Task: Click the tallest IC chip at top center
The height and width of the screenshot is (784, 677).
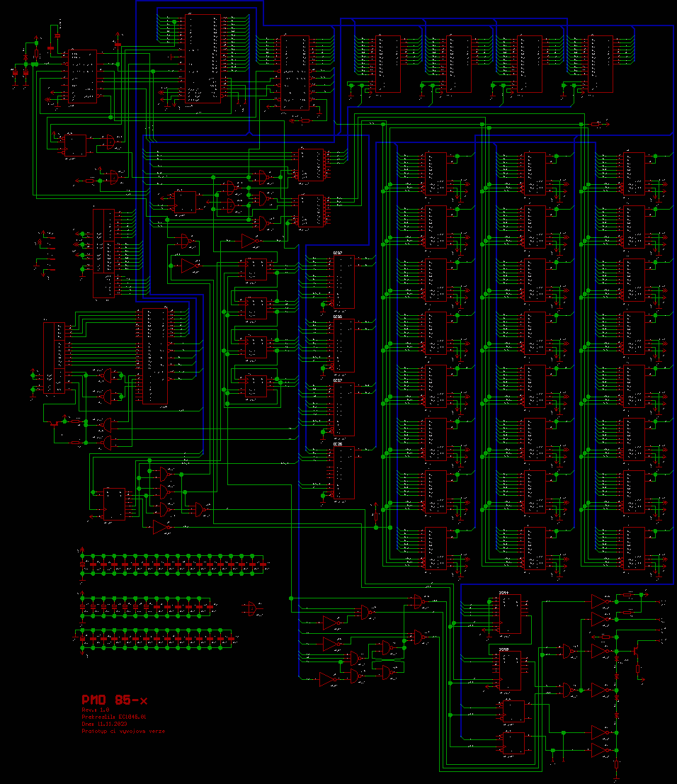Action: 204,57
